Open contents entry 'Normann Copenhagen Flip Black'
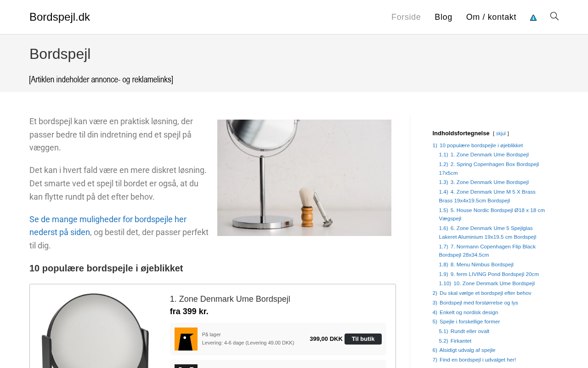The height and width of the screenshot is (368, 588). point(492,247)
